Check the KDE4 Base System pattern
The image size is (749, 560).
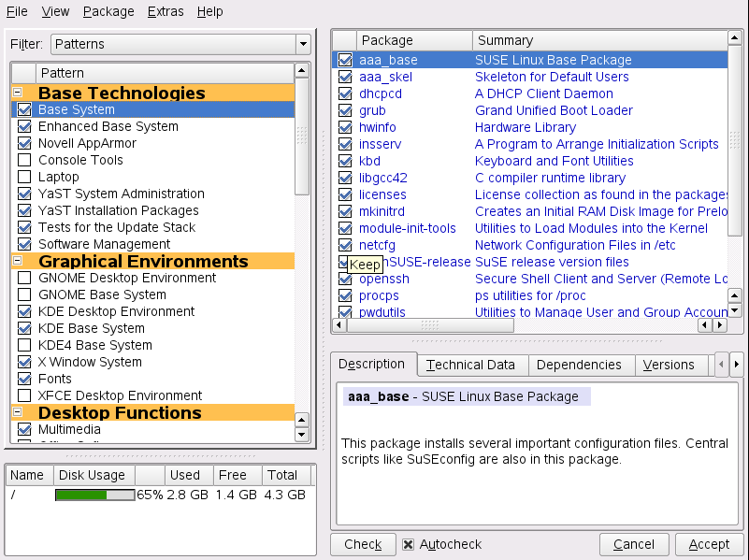pyautogui.click(x=24, y=345)
